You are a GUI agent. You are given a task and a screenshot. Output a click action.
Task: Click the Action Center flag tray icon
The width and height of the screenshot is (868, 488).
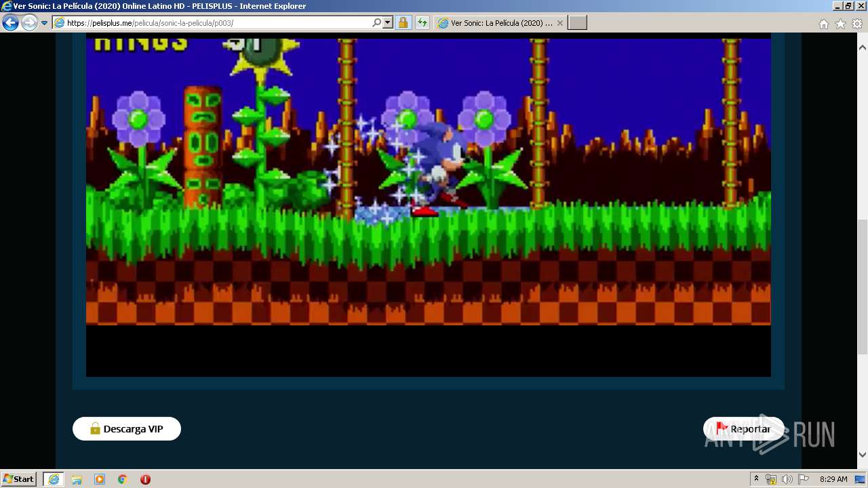click(804, 479)
